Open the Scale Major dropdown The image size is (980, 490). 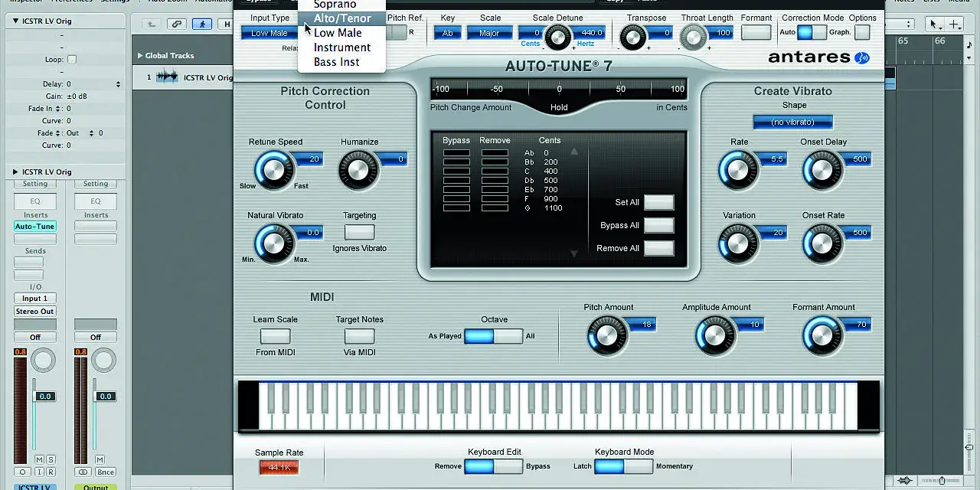coord(489,33)
